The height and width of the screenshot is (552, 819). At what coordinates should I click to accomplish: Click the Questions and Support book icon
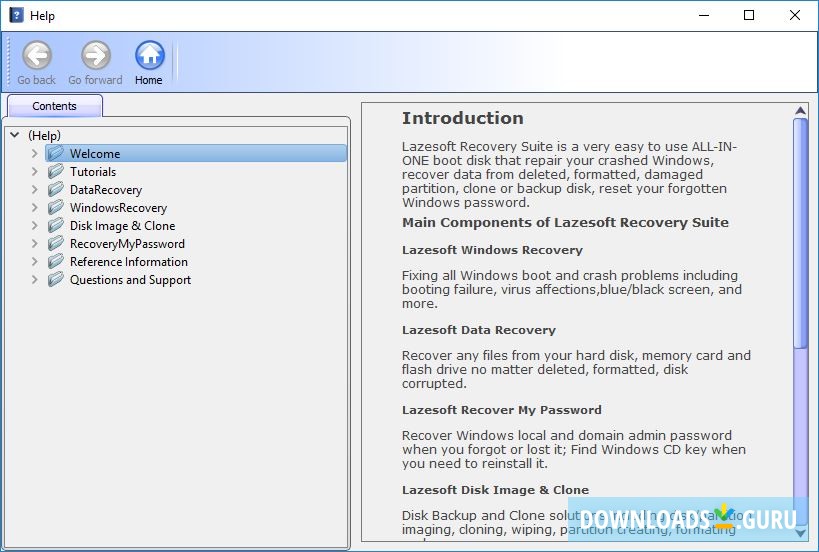tap(56, 279)
